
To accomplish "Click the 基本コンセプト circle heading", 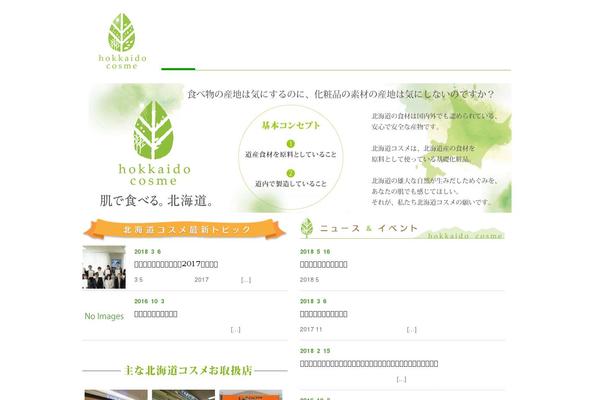I will pos(291,126).
